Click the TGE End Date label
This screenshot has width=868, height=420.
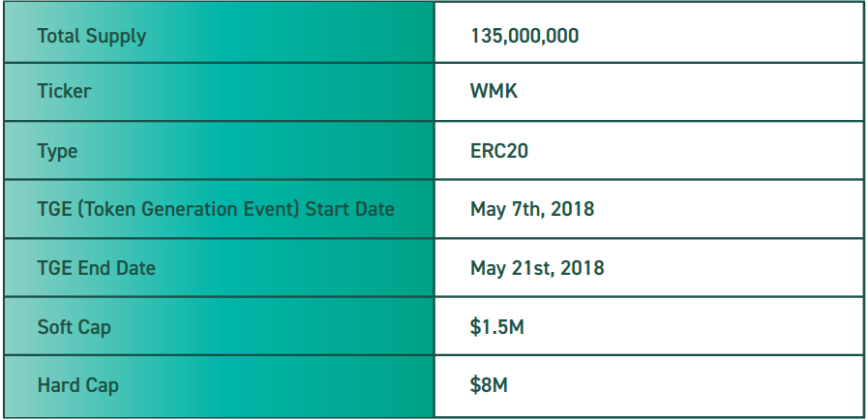click(97, 268)
